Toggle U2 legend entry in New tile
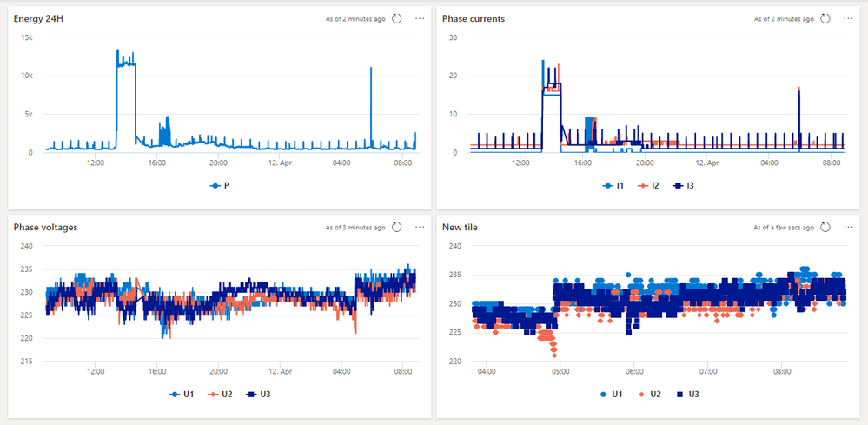This screenshot has width=868, height=425. 649,394
